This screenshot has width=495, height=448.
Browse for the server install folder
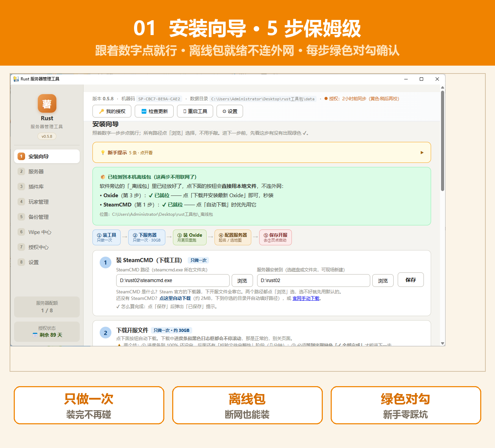coord(383,280)
